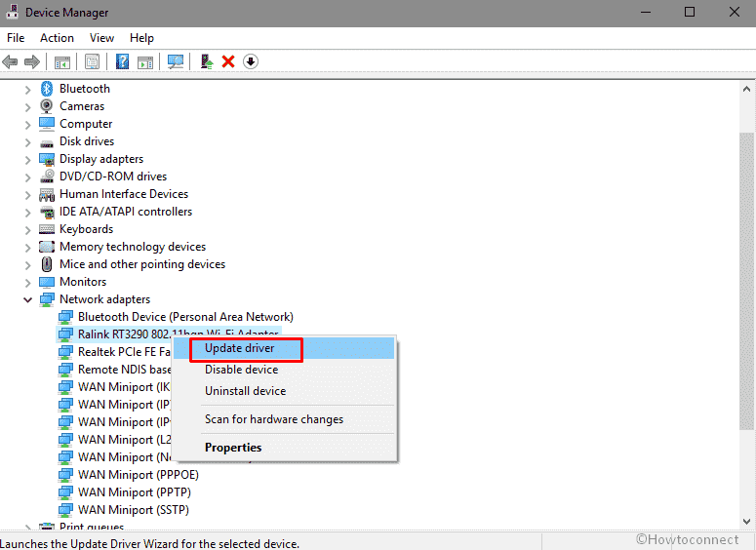Click the Cameras webcam icon
This screenshot has width=756, height=550.
(47, 106)
